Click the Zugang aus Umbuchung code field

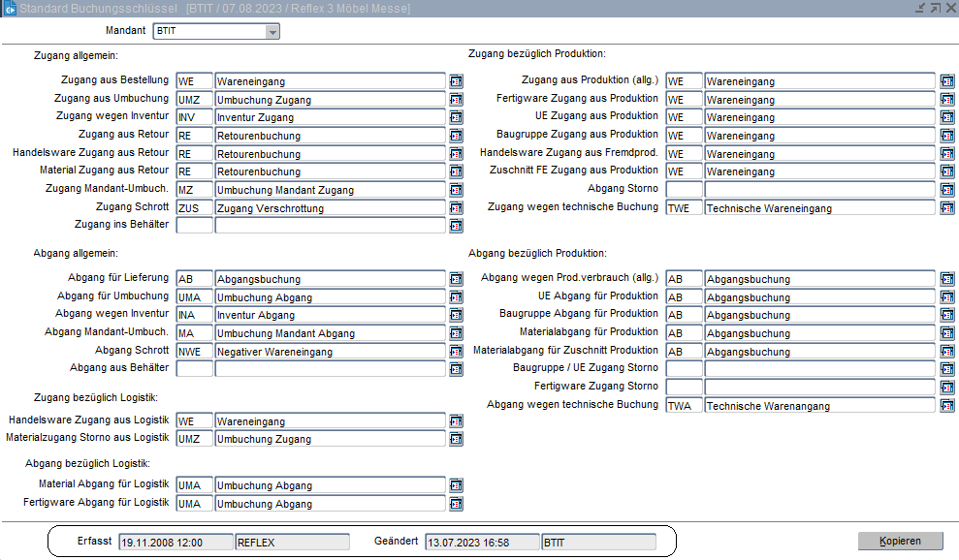[x=194, y=100]
